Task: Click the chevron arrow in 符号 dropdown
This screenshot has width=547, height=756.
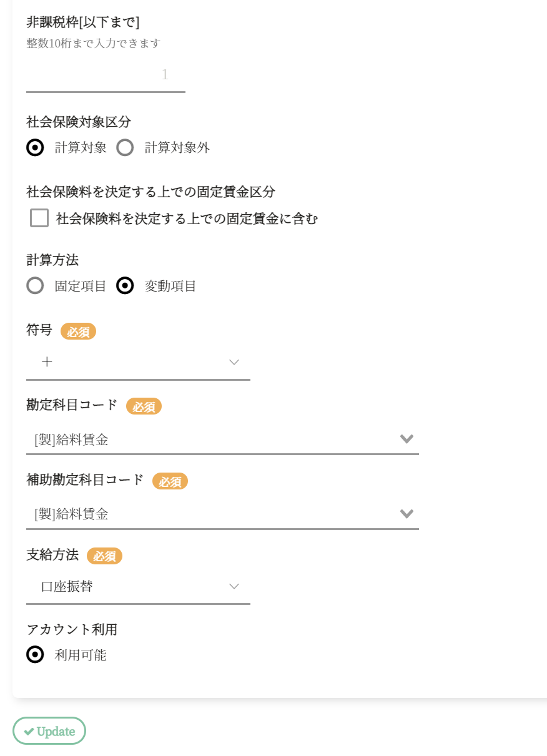Action: click(x=234, y=362)
